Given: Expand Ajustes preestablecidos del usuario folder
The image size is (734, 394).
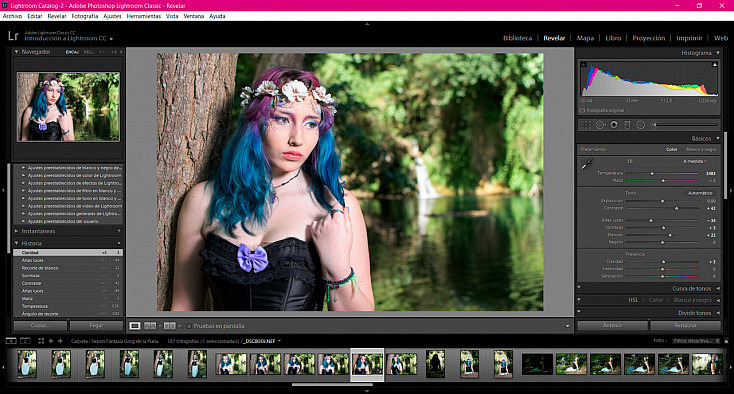Looking at the screenshot, I should click(23, 221).
